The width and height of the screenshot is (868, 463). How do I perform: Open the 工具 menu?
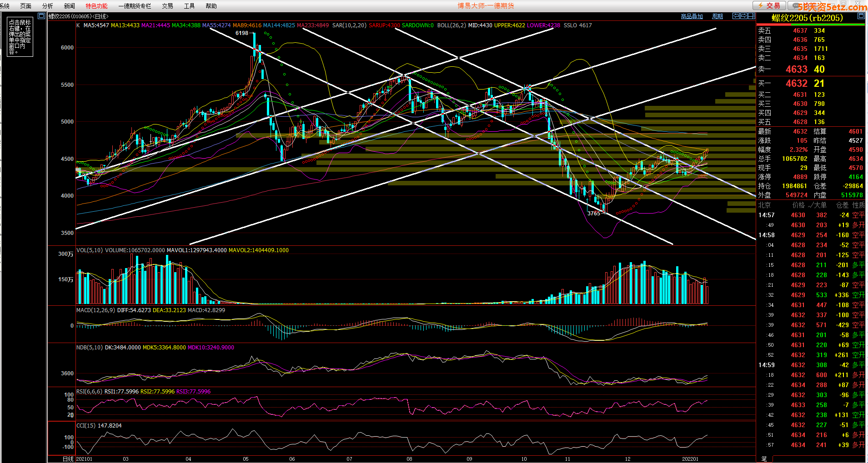(x=189, y=6)
